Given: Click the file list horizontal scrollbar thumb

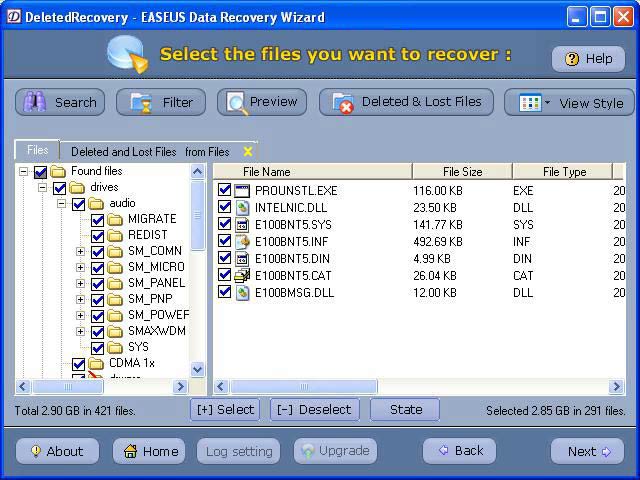Looking at the screenshot, I should coord(304,386).
